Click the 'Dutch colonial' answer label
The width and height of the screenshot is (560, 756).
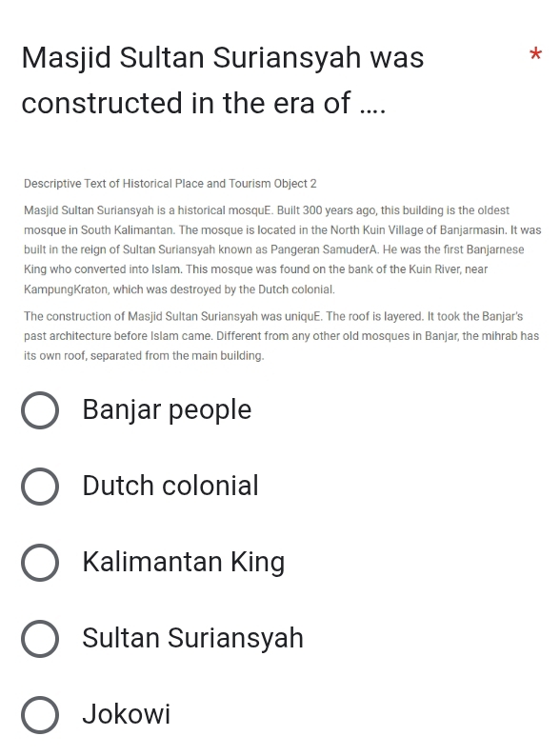170,486
